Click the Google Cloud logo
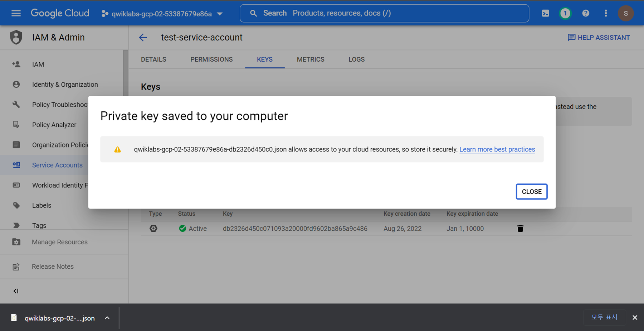Viewport: 644px width, 331px height. click(60, 14)
